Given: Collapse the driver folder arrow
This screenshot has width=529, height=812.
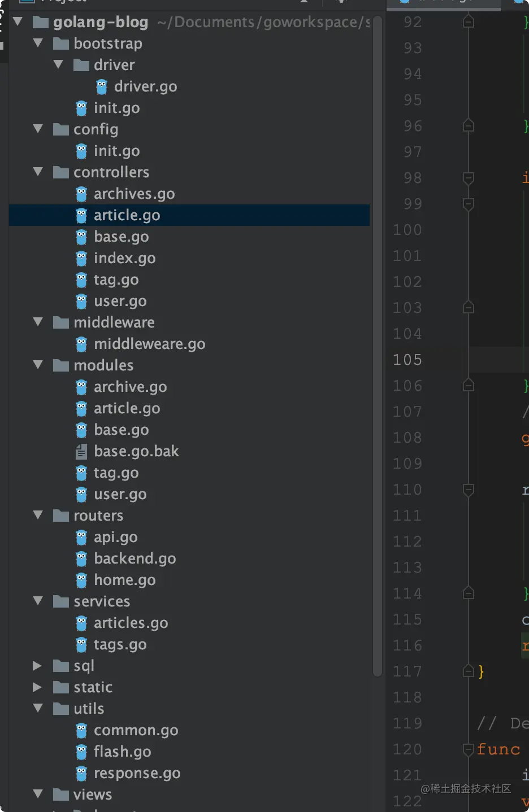Looking at the screenshot, I should point(58,64).
